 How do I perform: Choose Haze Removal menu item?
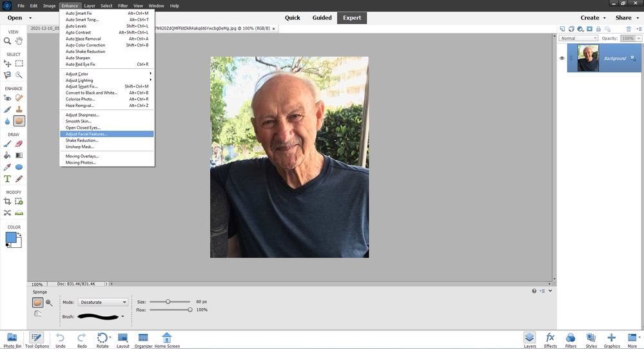107,106
